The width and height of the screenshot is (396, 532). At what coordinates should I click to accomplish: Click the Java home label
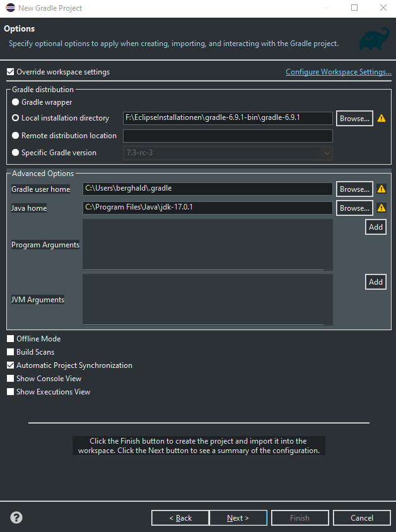(29, 208)
